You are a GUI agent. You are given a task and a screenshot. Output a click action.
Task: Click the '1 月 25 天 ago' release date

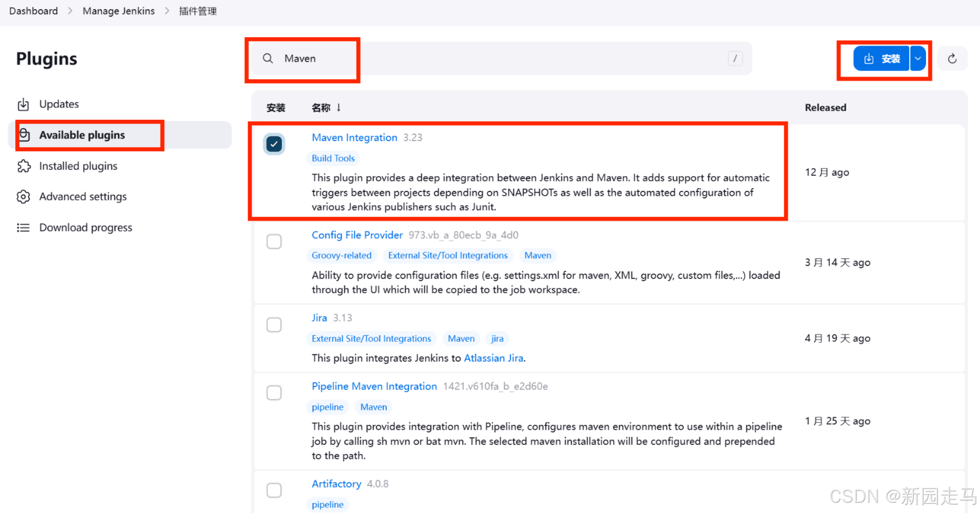[837, 421]
